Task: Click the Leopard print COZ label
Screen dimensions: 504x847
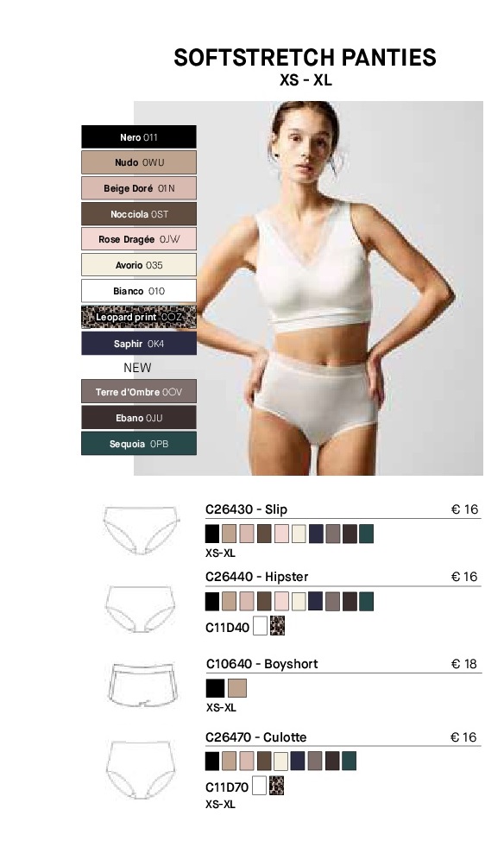Action: click(x=139, y=317)
